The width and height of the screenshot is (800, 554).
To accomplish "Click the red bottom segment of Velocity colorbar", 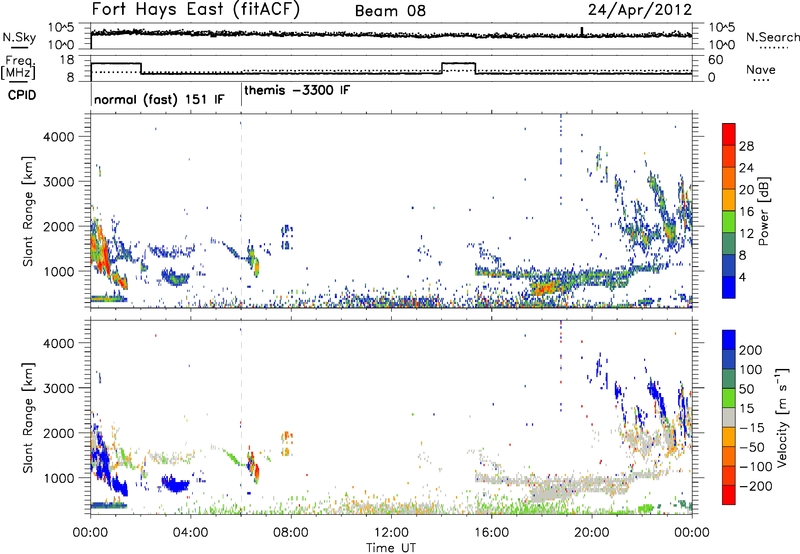I will point(729,495).
